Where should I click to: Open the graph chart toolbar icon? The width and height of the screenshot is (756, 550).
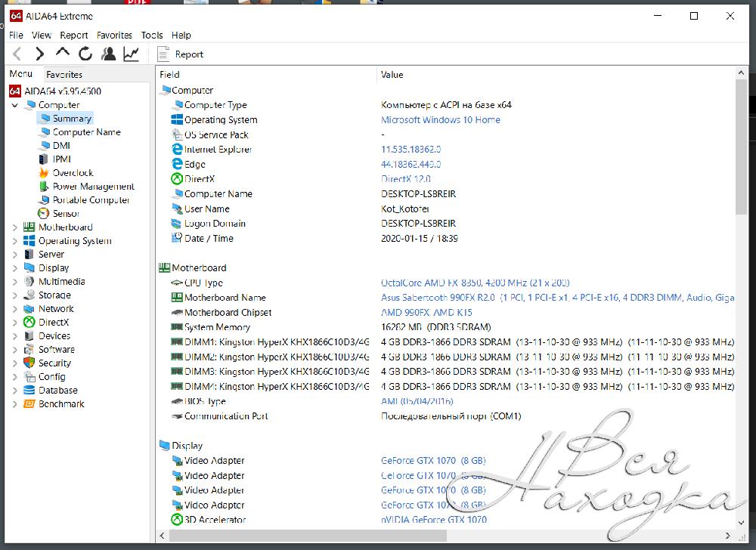132,54
